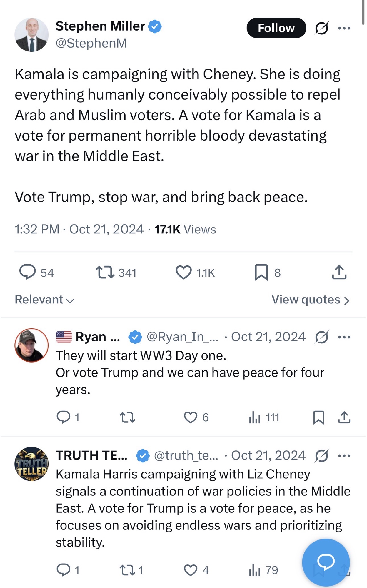Open view stats on Ryan's reply

[x=255, y=417]
